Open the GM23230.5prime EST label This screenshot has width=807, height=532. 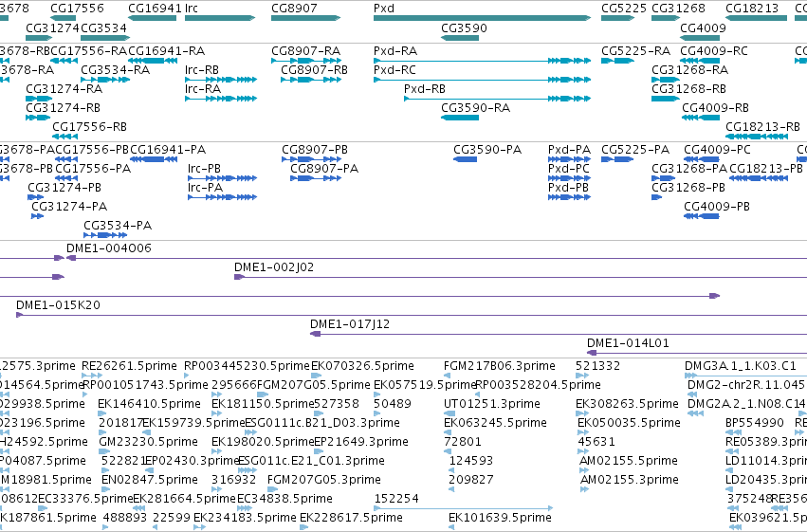[x=148, y=443]
